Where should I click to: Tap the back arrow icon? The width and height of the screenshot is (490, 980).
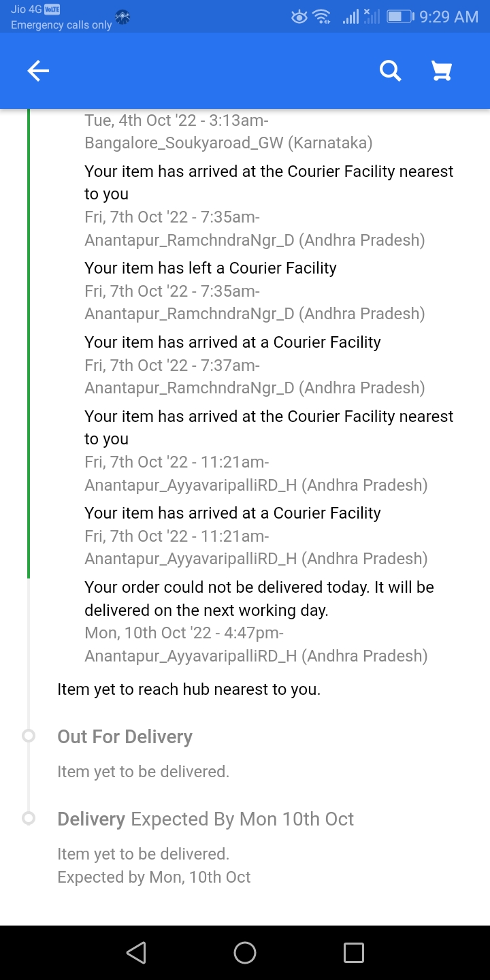[38, 71]
